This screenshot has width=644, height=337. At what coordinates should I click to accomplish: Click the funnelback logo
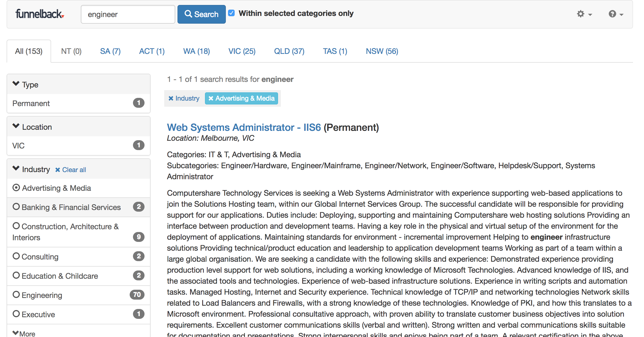pos(40,14)
